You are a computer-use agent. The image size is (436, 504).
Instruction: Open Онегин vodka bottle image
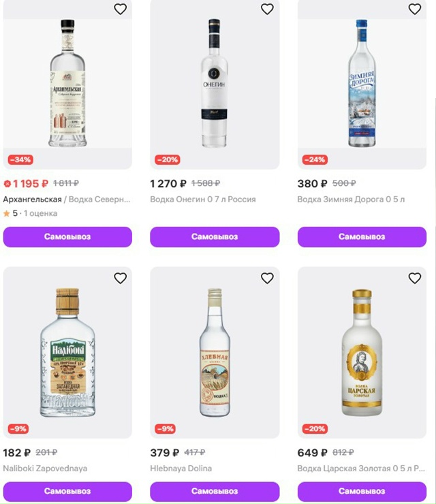tap(215, 83)
